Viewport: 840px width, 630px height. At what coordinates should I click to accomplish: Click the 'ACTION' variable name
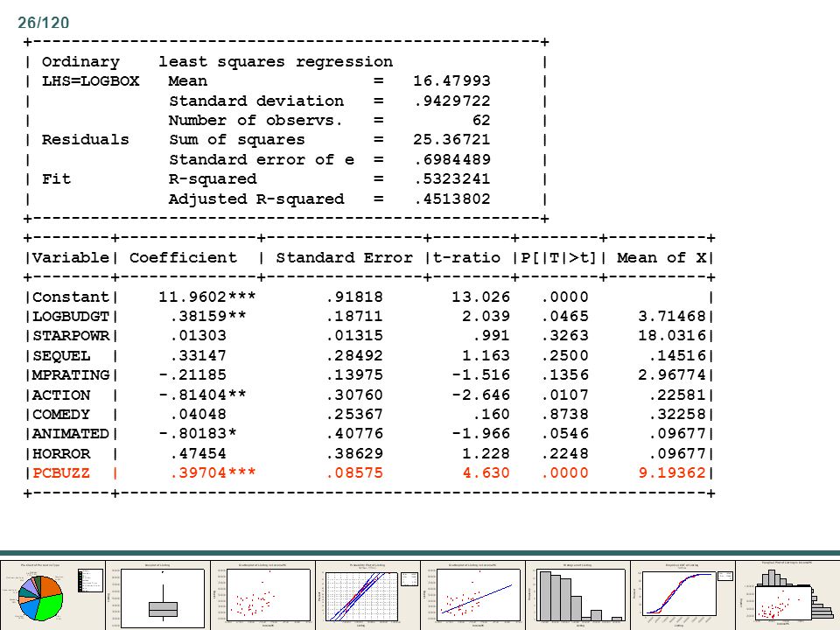[x=61, y=395]
